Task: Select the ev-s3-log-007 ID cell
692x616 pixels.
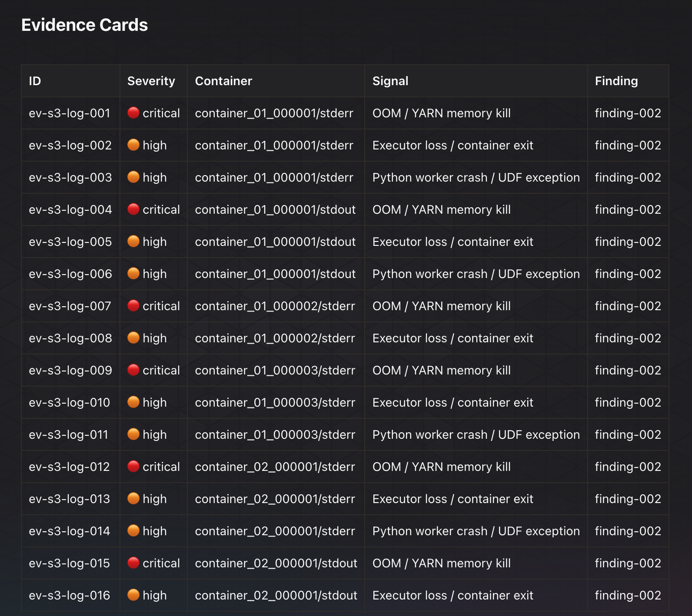Action: (x=70, y=306)
